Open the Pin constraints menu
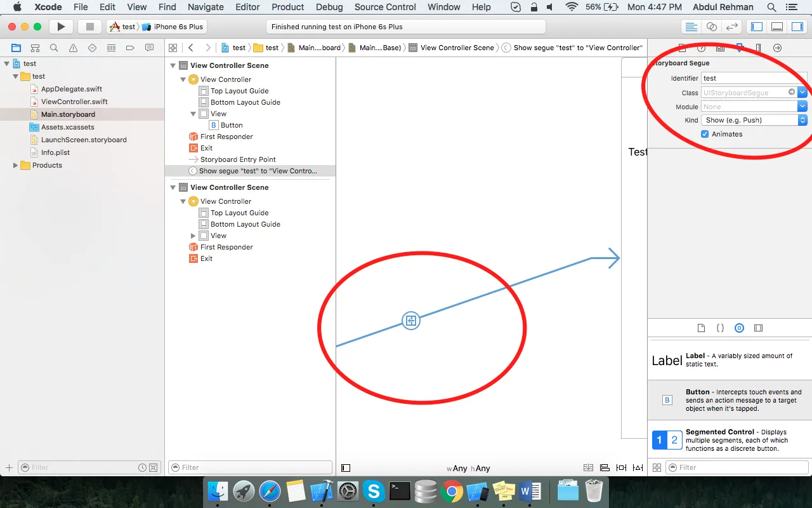Viewport: 812px width, 508px height. (621, 468)
